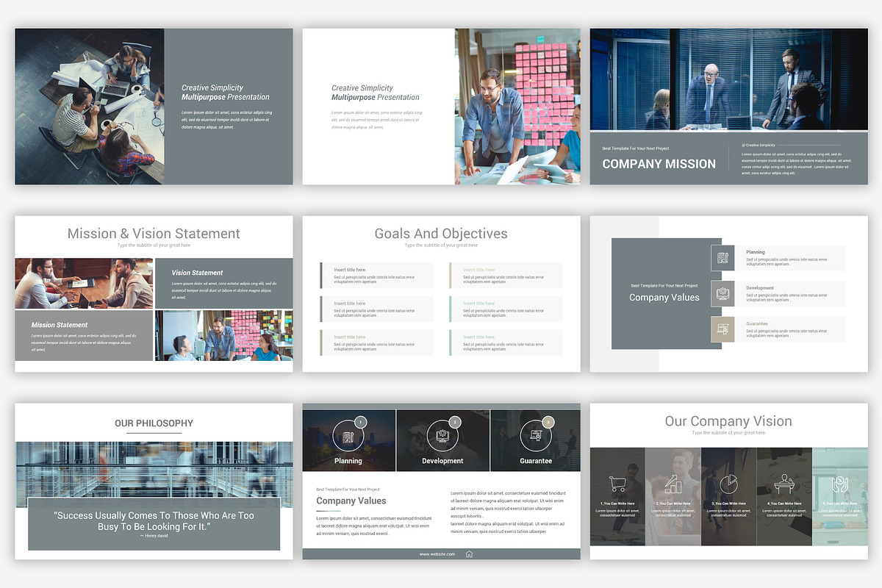Click the 'Mission Statement' heading in gray box
The width and height of the screenshot is (882, 588).
click(x=60, y=325)
